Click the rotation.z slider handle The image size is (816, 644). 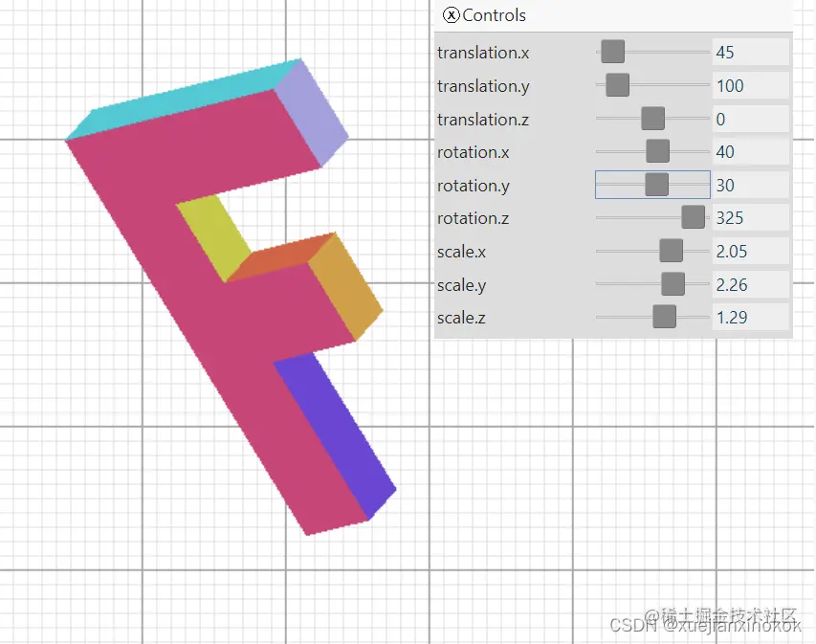pos(693,216)
